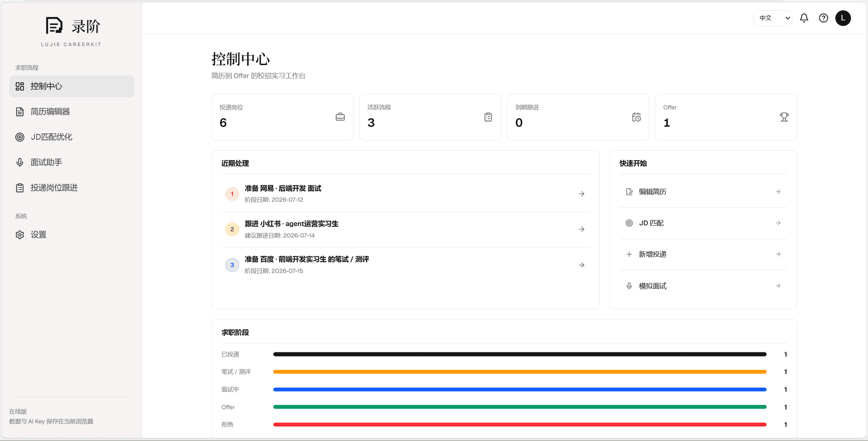Click the microphone icon beside 模拟面试

629,286
